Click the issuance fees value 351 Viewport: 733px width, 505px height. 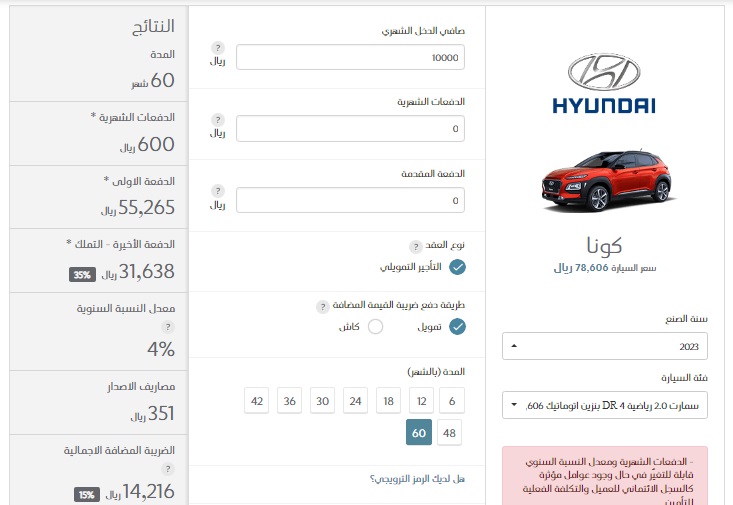tap(161, 413)
